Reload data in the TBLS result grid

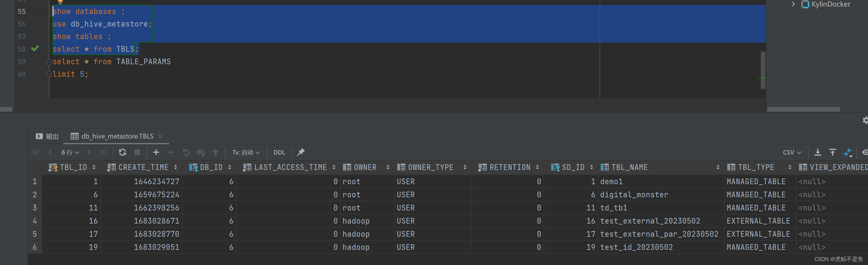coord(122,152)
